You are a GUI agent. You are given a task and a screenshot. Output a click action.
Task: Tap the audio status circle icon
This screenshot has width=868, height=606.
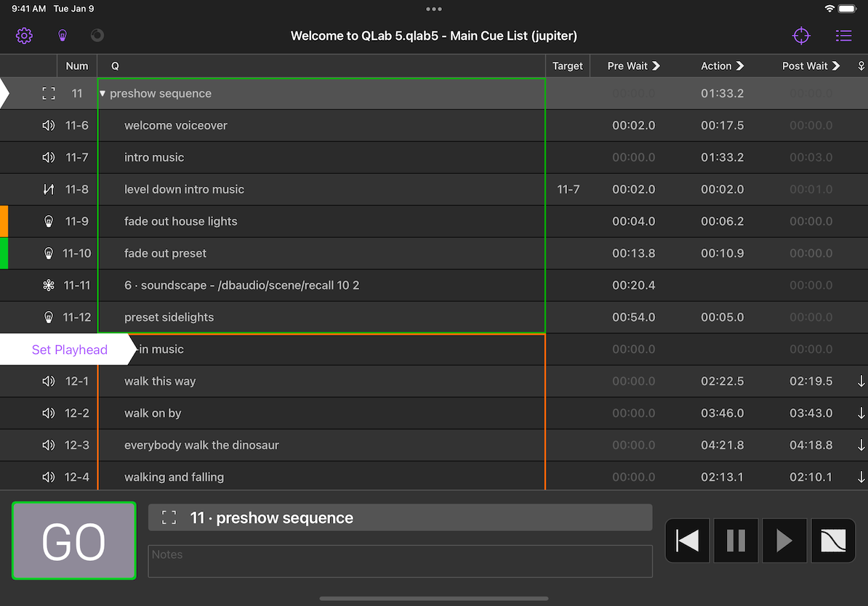[97, 36]
